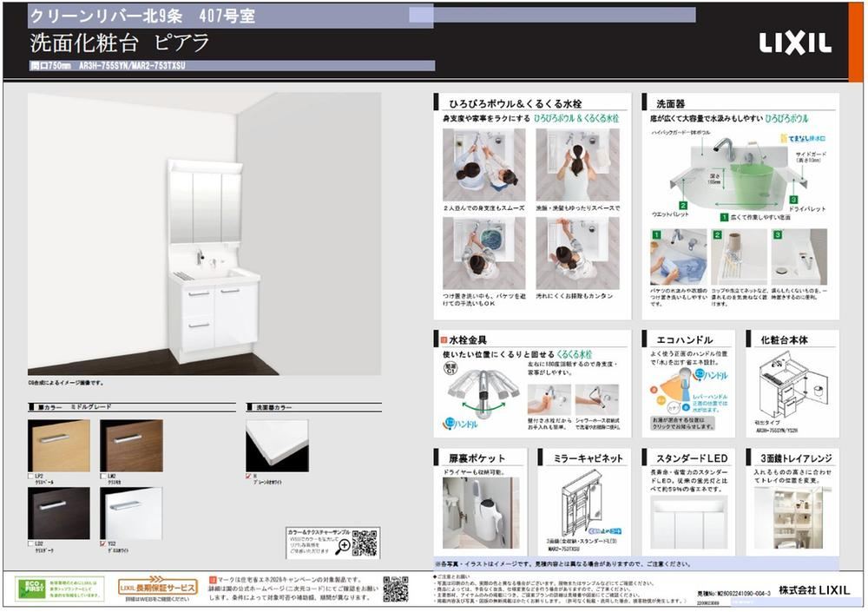Click the 化粧台本体 cabinet line drawing
This screenshot has height=612, width=868.
(x=792, y=386)
